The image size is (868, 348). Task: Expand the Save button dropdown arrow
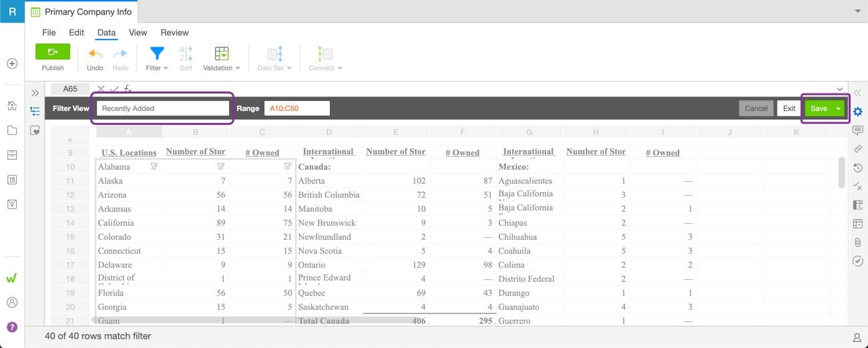[x=838, y=108]
